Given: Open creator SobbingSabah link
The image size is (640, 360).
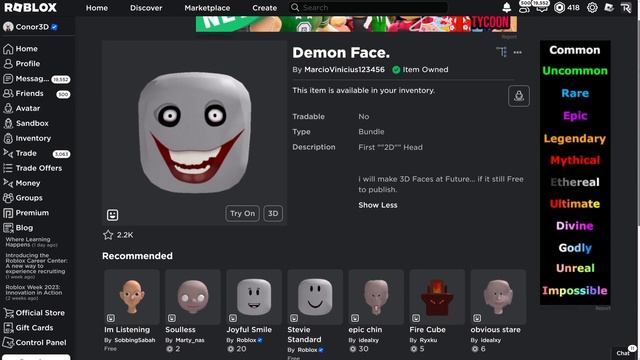Looking at the screenshot, I should 135,340.
